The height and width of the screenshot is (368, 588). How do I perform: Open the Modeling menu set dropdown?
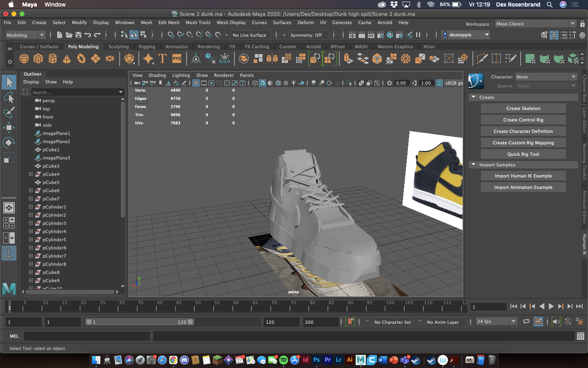click(25, 35)
